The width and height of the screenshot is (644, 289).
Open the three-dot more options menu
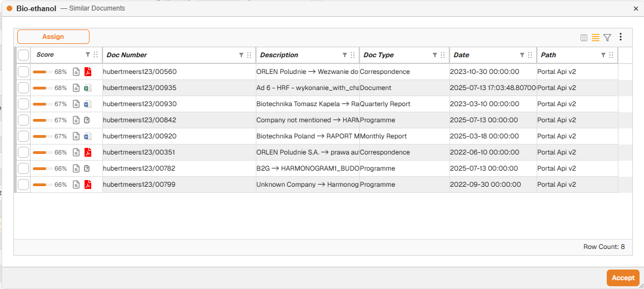[x=621, y=37]
